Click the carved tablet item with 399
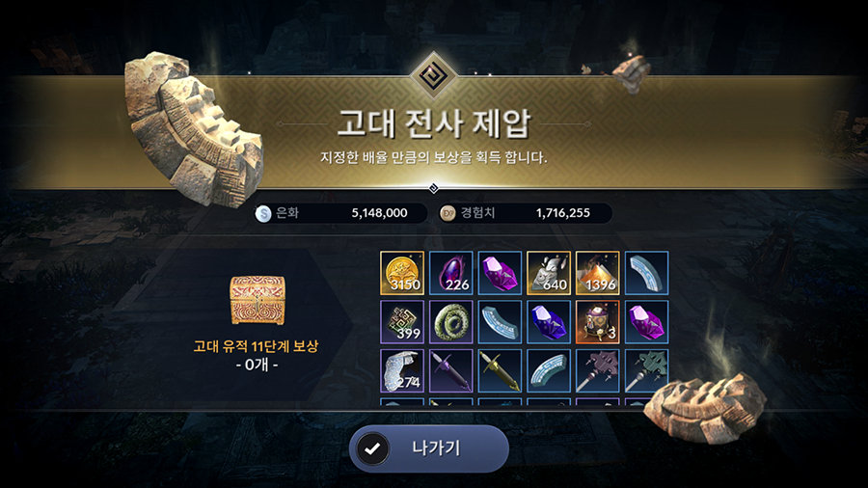 tap(402, 321)
